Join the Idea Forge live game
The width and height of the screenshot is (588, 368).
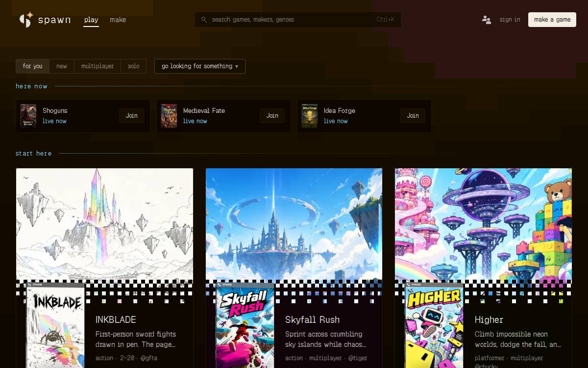[x=413, y=116]
